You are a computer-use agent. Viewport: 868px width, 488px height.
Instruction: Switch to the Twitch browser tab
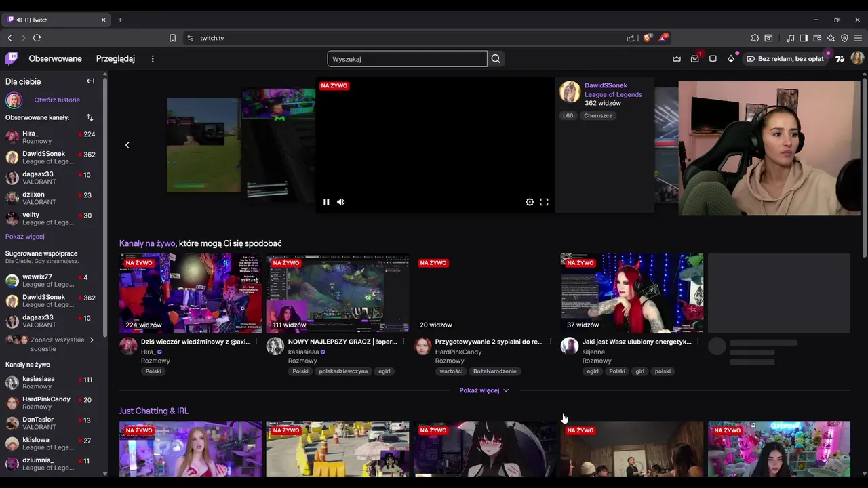56,20
